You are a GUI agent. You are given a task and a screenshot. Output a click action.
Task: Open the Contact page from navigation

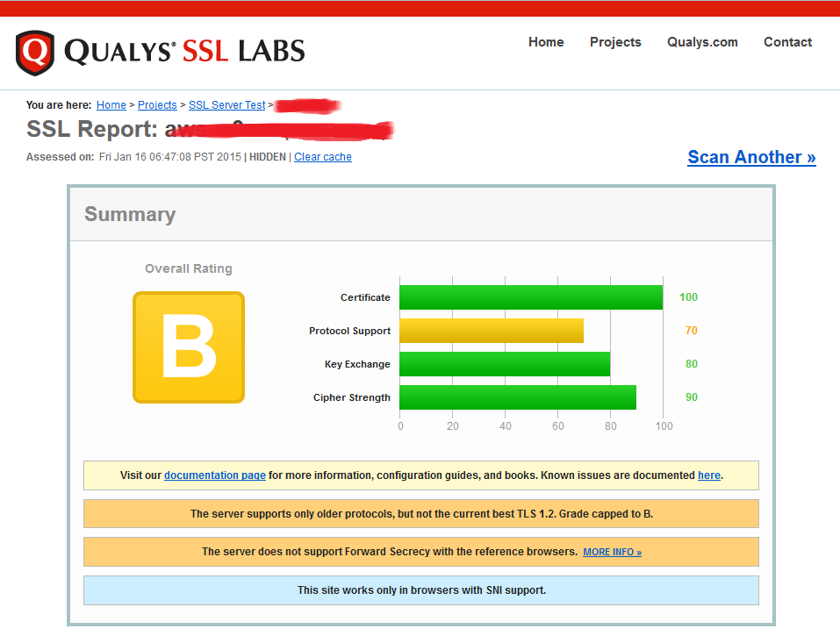pyautogui.click(x=787, y=42)
